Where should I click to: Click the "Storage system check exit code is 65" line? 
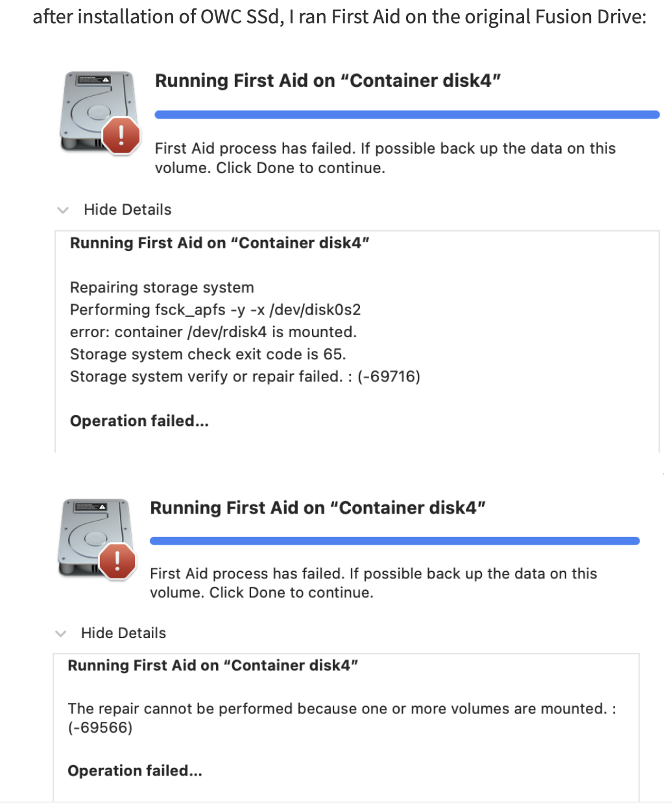(x=208, y=354)
